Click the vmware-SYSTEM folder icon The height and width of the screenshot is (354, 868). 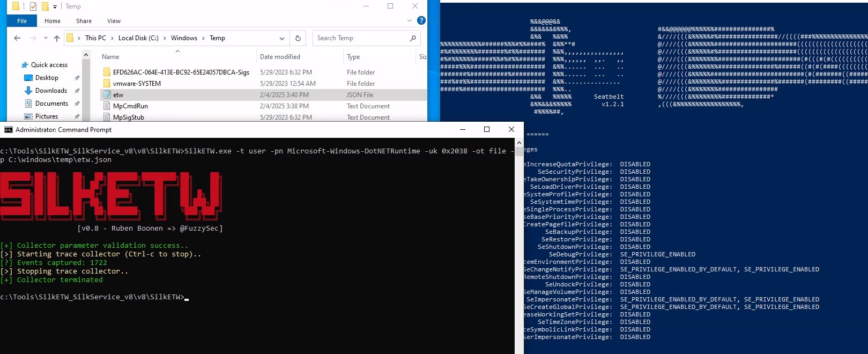click(107, 84)
